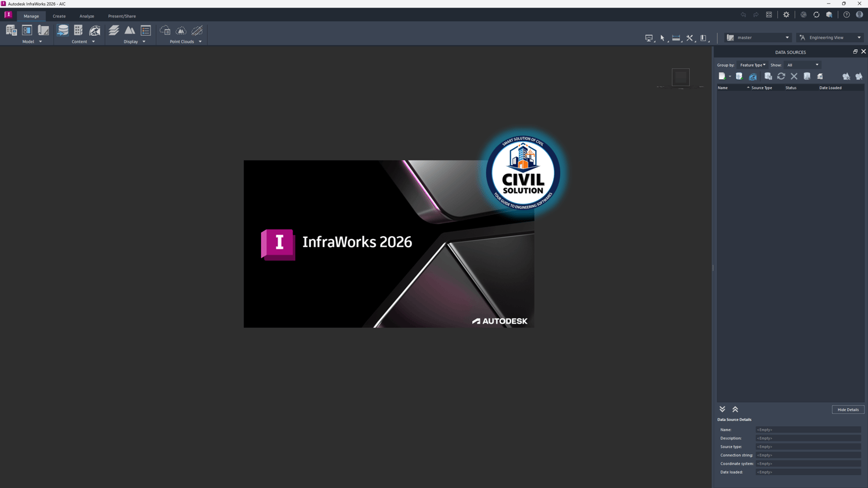The image size is (868, 488).
Task: Click the panel layout icon in view toolbar
Action: click(x=704, y=38)
